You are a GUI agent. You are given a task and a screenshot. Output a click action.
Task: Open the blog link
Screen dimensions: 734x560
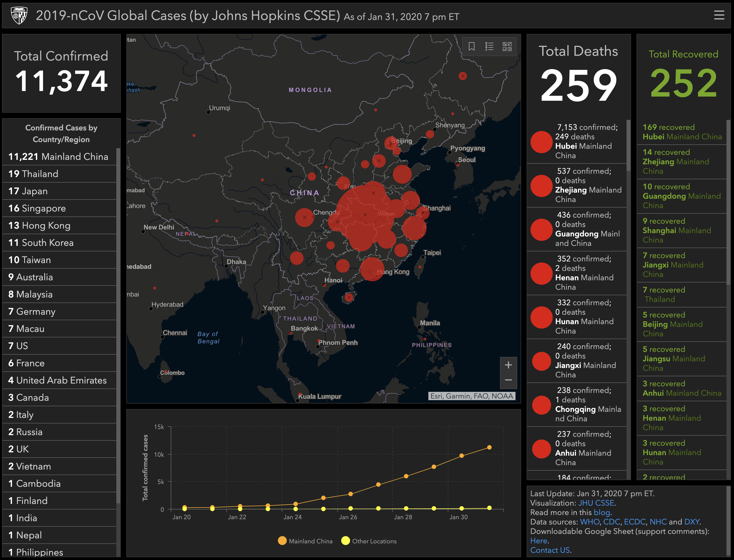coord(602,512)
